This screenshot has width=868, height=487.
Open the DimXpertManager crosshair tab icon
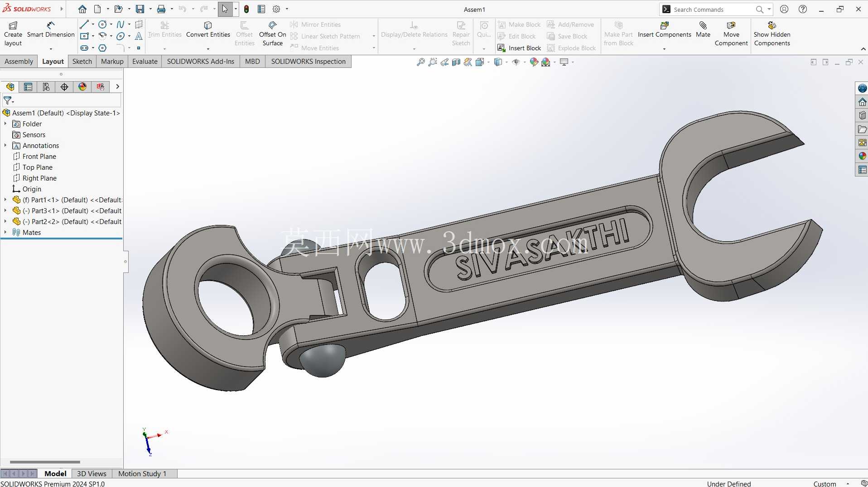(x=64, y=86)
